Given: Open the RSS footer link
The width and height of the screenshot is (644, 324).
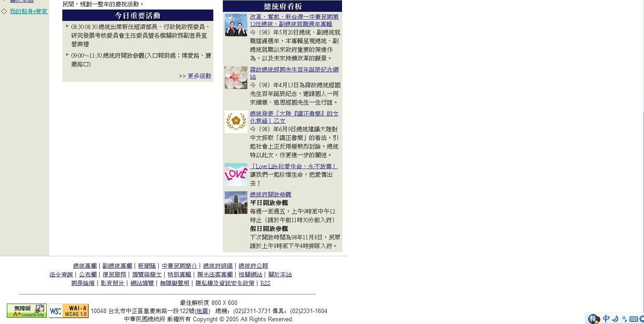Looking at the screenshot, I should [265, 283].
